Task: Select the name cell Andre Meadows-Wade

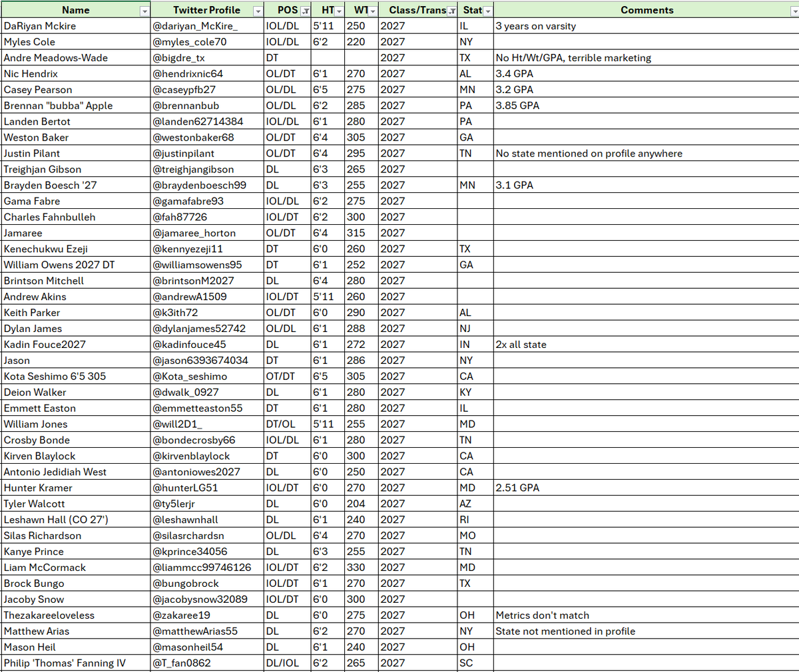Action: pyautogui.click(x=76, y=58)
